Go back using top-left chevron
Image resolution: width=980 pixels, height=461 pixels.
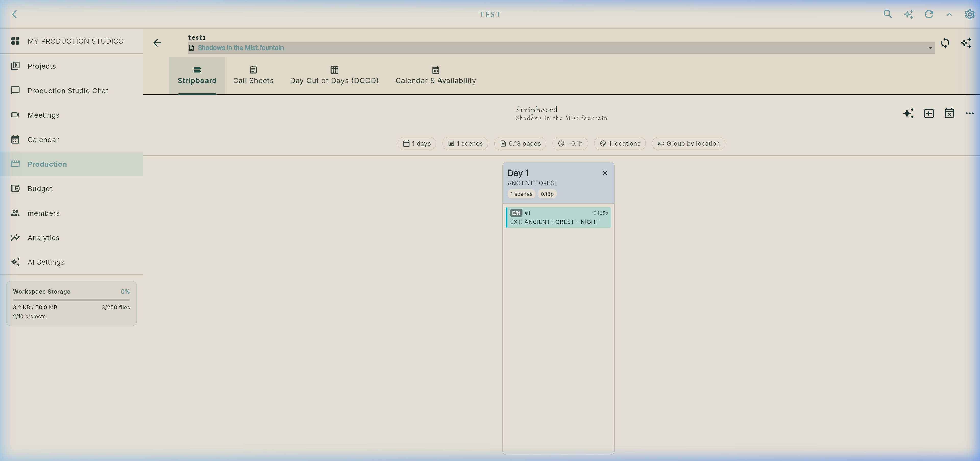pyautogui.click(x=15, y=14)
